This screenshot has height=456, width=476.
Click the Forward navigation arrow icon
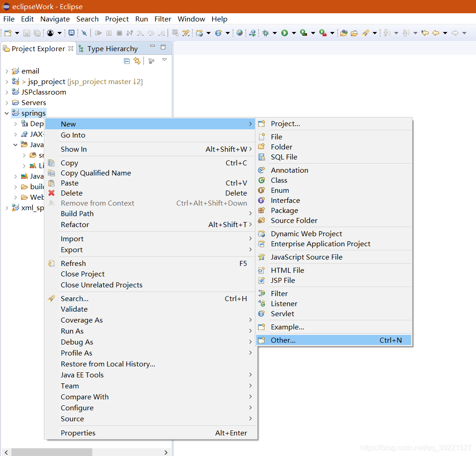tap(455, 33)
